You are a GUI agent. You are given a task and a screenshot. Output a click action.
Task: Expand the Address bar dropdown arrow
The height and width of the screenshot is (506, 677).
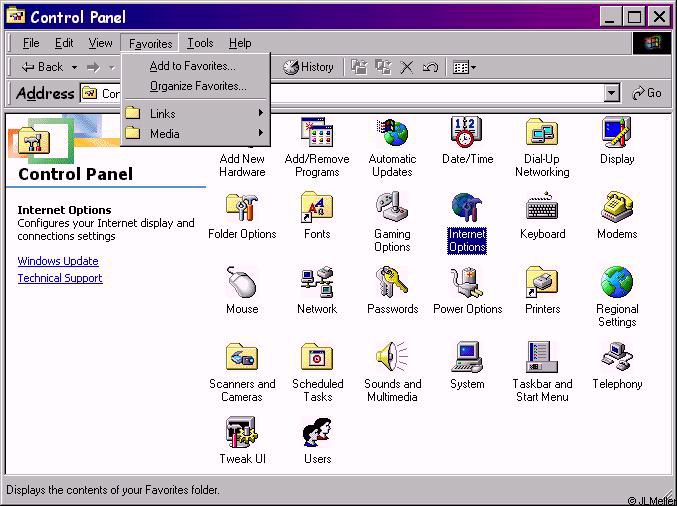click(611, 93)
